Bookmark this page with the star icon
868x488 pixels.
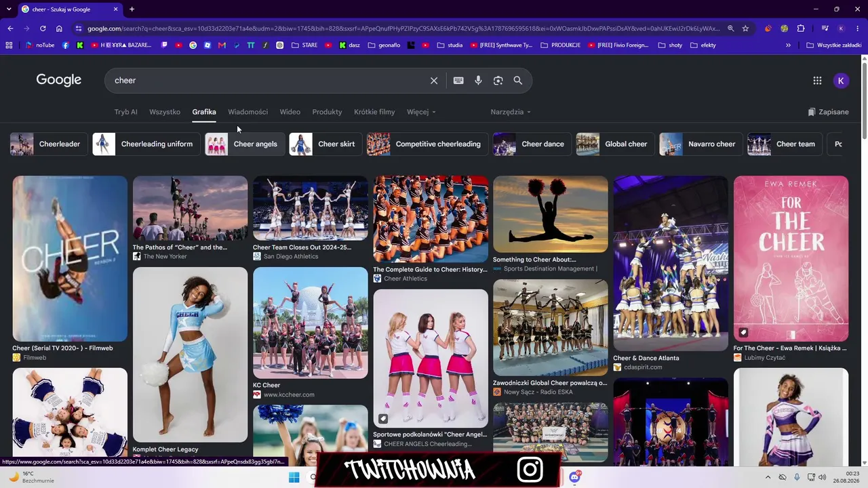click(x=745, y=28)
